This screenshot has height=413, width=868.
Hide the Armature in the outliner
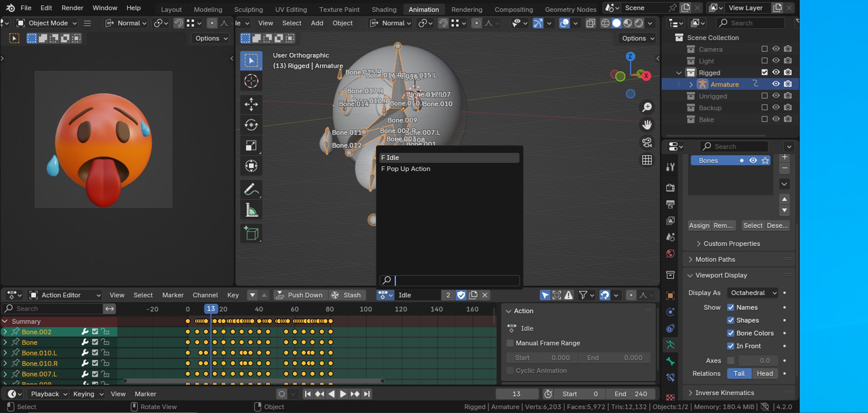click(776, 84)
